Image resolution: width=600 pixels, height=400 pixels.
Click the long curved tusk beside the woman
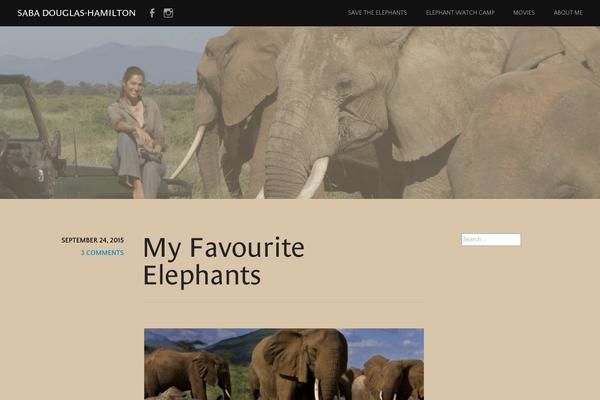click(188, 152)
